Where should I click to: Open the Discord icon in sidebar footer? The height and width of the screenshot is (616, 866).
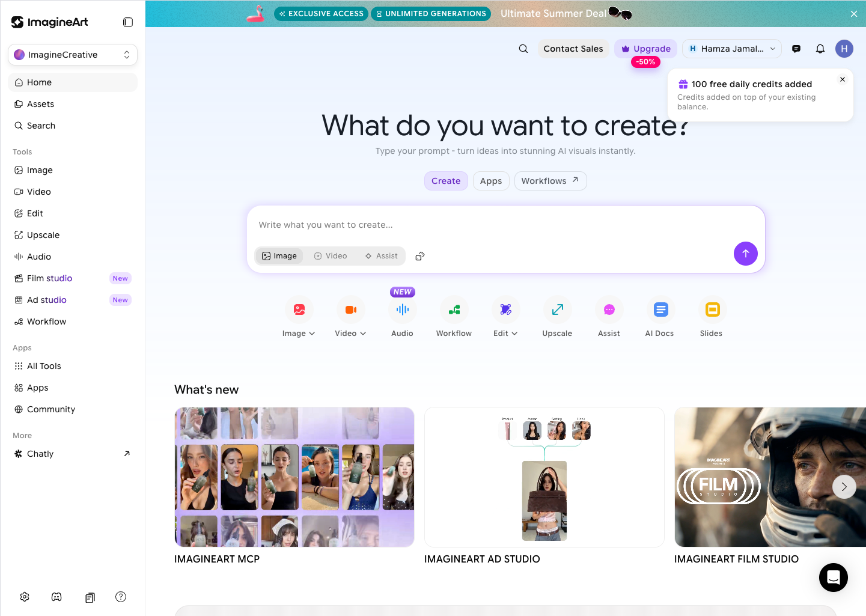tap(56, 597)
